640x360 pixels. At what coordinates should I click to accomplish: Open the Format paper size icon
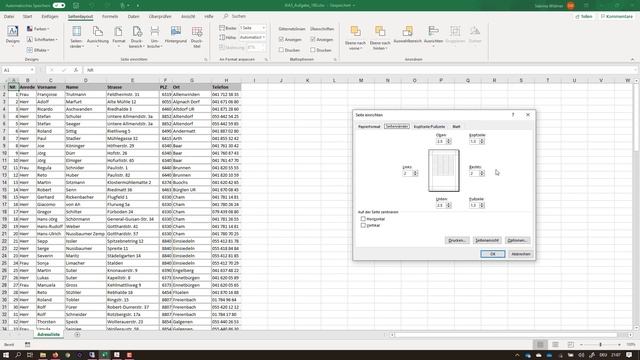pos(119,36)
